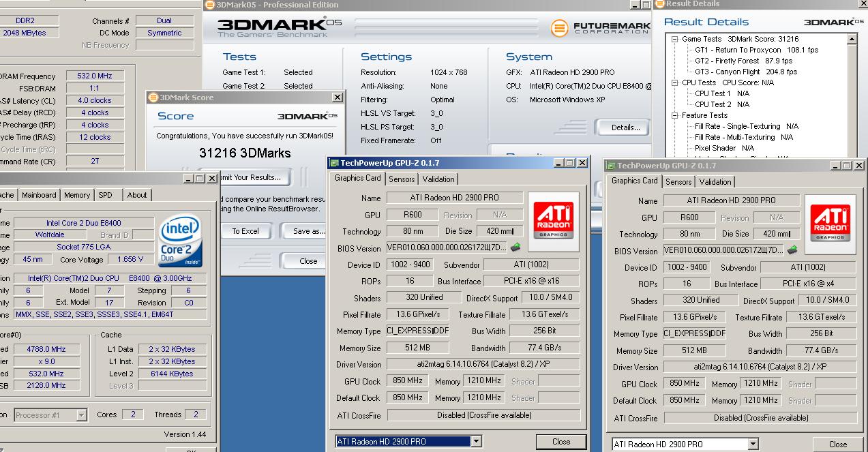Select Fill Rate - Single-Texturing row
Viewport: 868px width, 452px height.
tap(746, 126)
